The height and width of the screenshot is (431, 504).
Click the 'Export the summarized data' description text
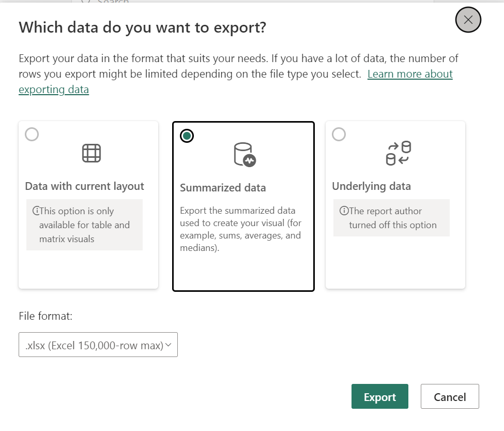pyautogui.click(x=240, y=229)
